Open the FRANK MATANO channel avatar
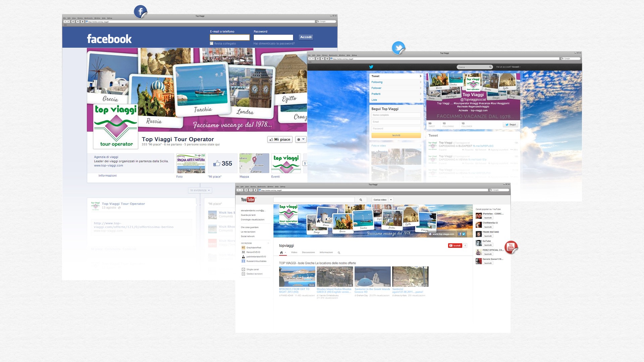 click(479, 234)
